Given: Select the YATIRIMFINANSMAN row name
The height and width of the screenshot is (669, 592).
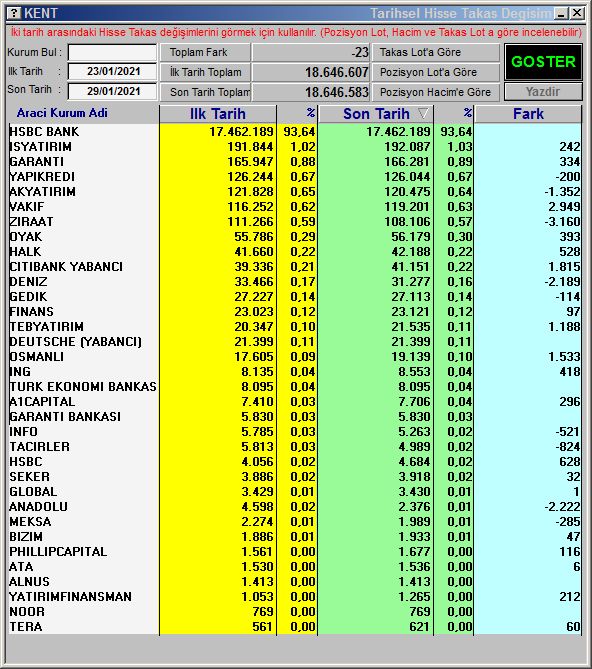Looking at the screenshot, I should (x=70, y=596).
